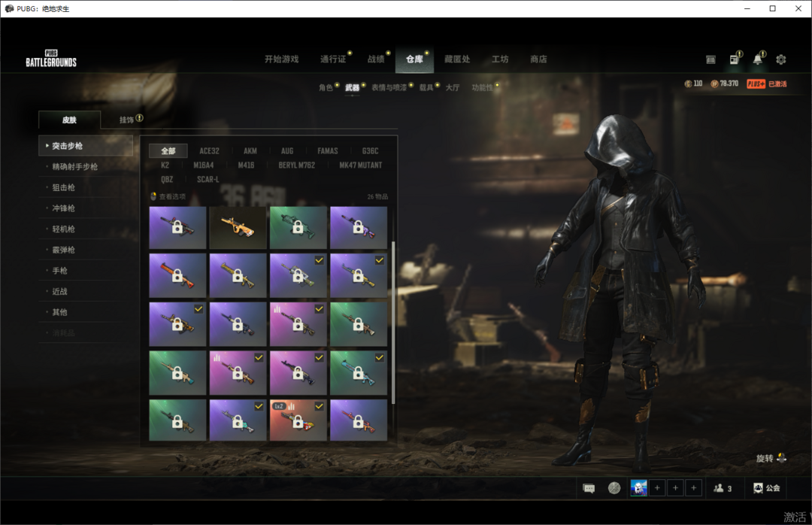The height and width of the screenshot is (525, 812).
Task: Select the 精确射手步枪 category
Action: (86, 166)
